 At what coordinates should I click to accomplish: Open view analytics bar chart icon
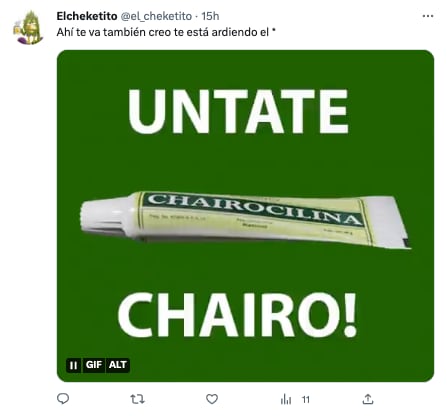[x=286, y=399]
